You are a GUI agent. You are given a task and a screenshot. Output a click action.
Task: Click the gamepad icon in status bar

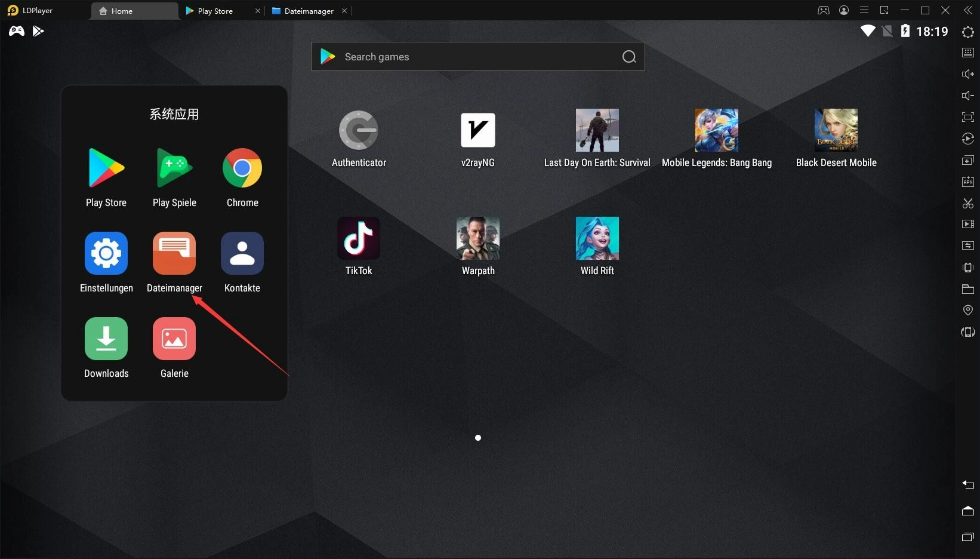click(x=17, y=31)
